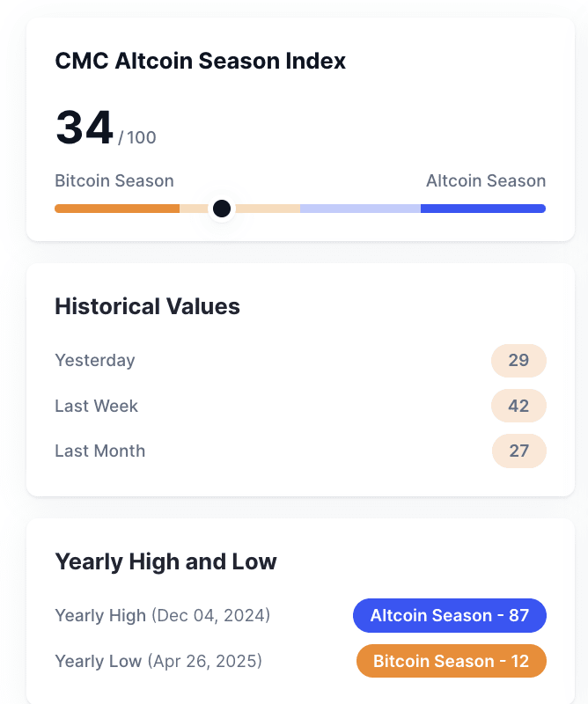Click the solid blue Altcoin Season bar segment
Screen dimensions: 588x704
coord(483,209)
